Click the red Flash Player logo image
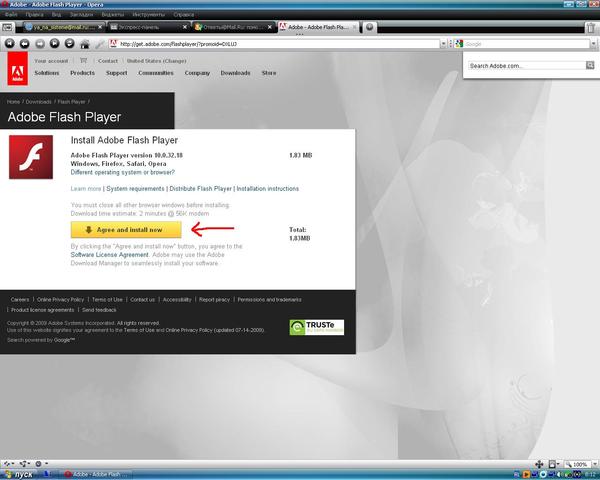The image size is (600, 480). [31, 157]
